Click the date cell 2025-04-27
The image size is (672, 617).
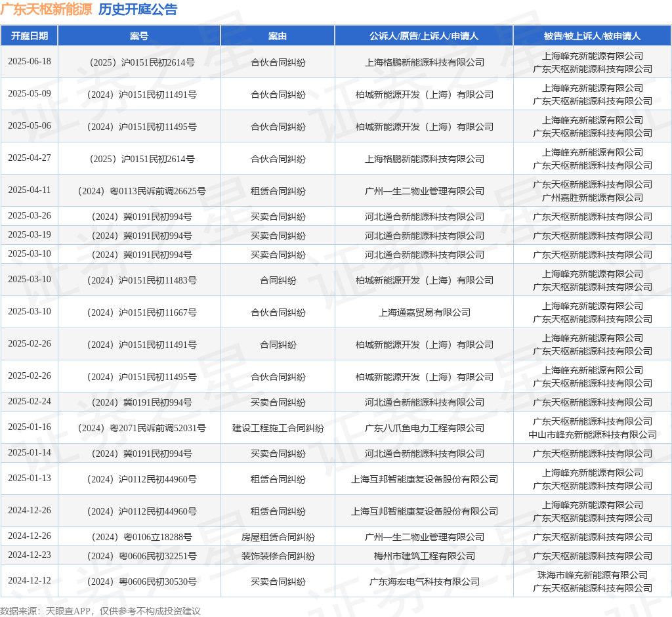coord(29,158)
